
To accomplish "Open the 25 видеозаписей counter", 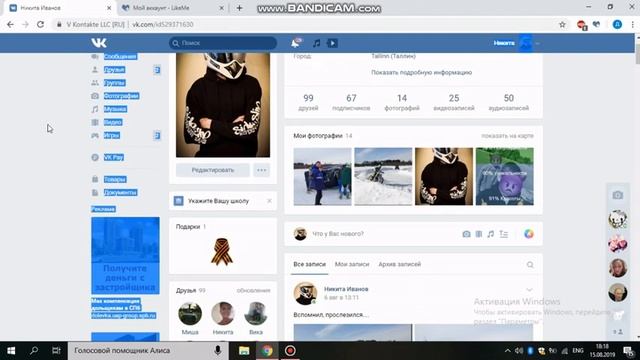I will point(454,102).
